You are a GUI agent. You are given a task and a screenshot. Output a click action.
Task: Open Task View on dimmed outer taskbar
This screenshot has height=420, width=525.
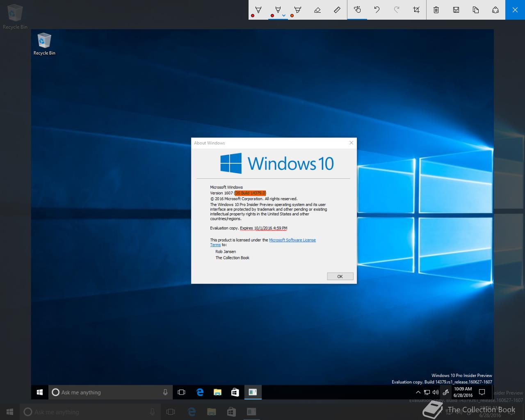coord(171,412)
